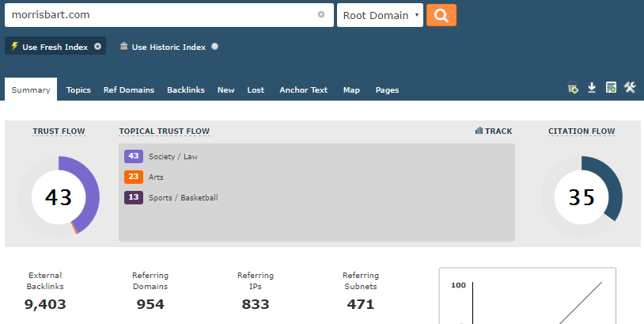The height and width of the screenshot is (324, 644).
Task: Open the Ref Domains tab
Action: (x=129, y=90)
